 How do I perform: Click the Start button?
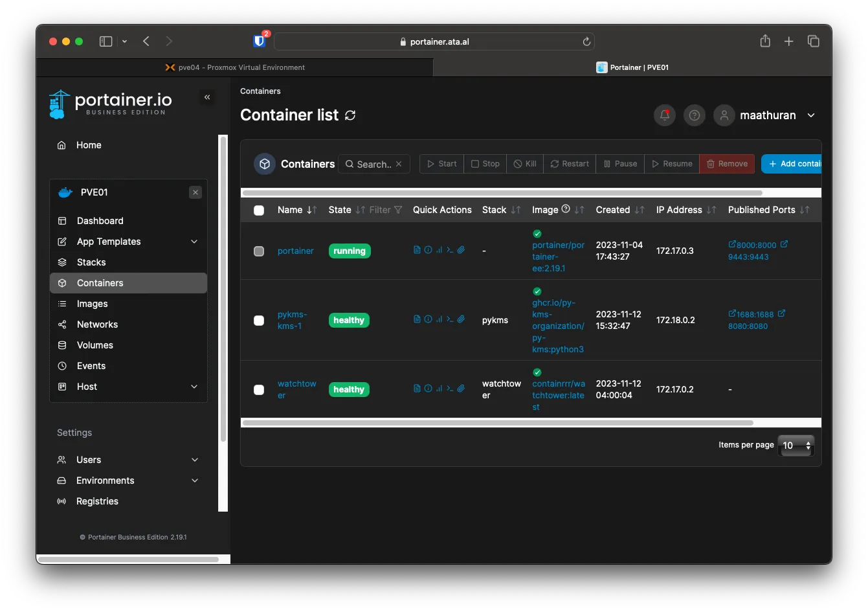coord(442,164)
